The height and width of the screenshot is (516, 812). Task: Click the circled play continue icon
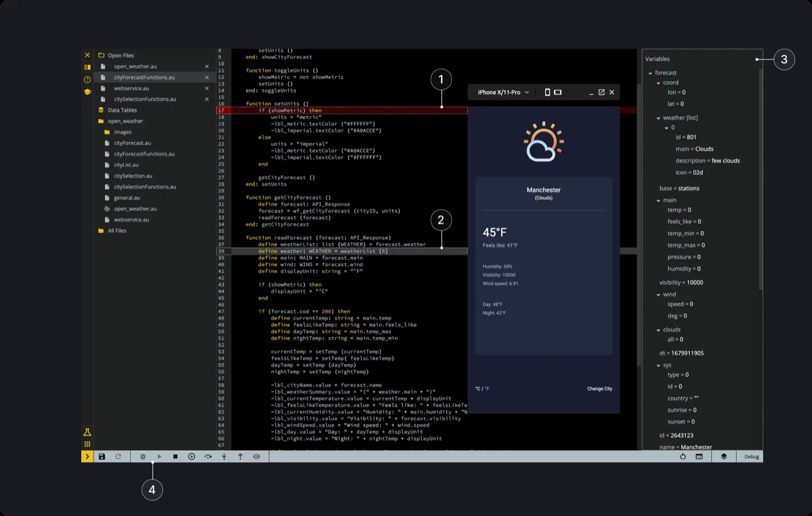[x=192, y=456]
